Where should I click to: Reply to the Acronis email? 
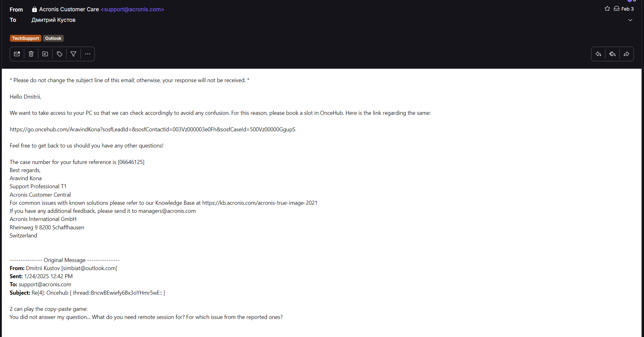click(598, 54)
